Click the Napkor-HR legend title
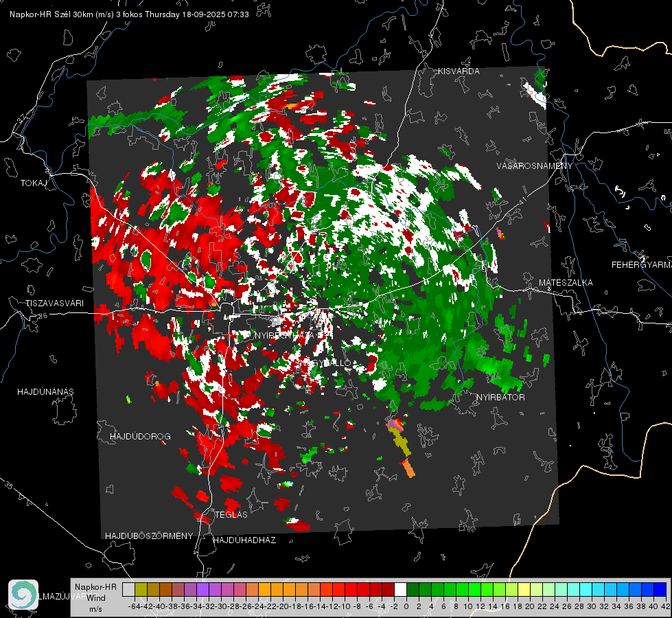This screenshot has width=672, height=618. pyautogui.click(x=95, y=587)
